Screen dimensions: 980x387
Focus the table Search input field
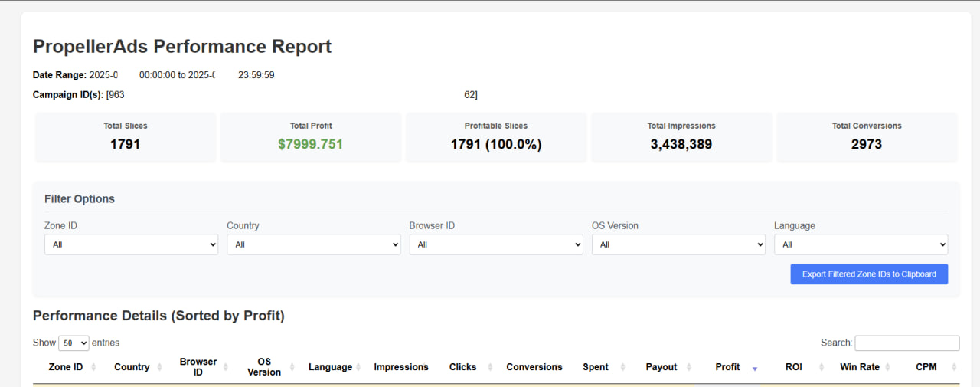coord(906,343)
